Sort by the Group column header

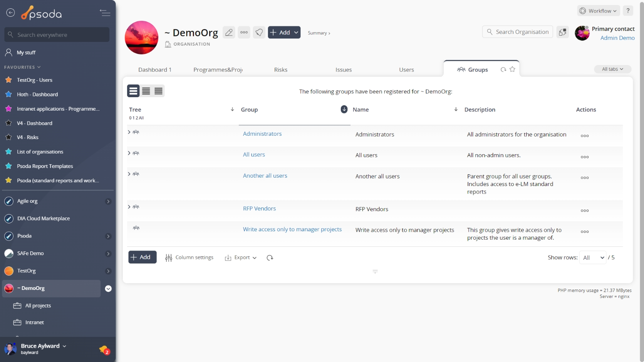pos(249,109)
